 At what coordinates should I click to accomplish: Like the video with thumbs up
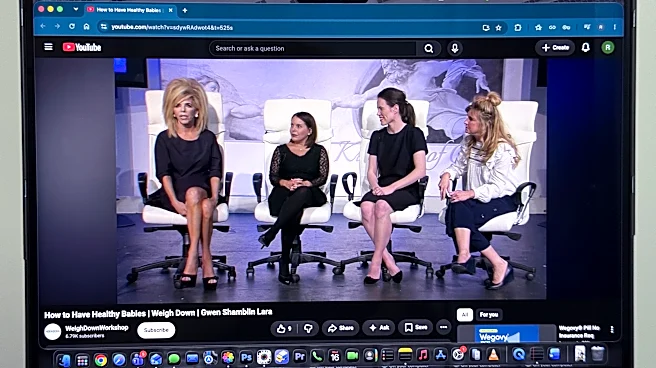tap(284, 329)
